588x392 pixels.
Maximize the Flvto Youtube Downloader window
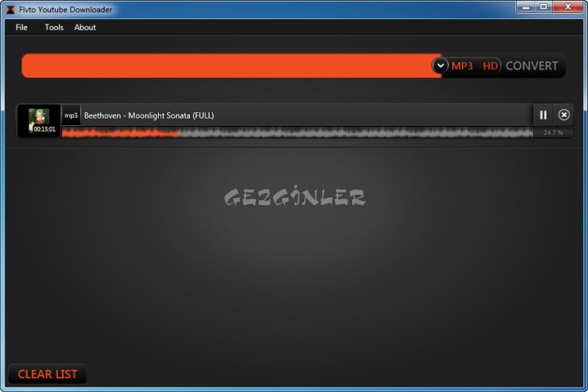coord(544,7)
